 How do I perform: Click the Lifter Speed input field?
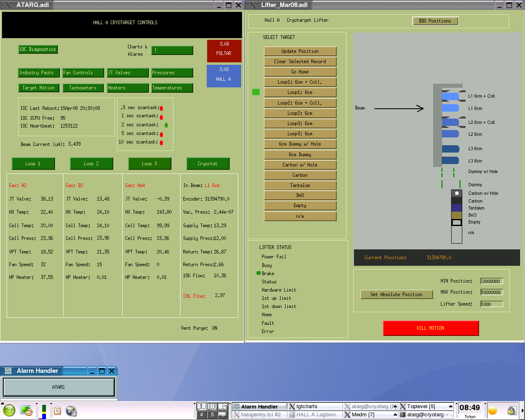click(x=492, y=304)
